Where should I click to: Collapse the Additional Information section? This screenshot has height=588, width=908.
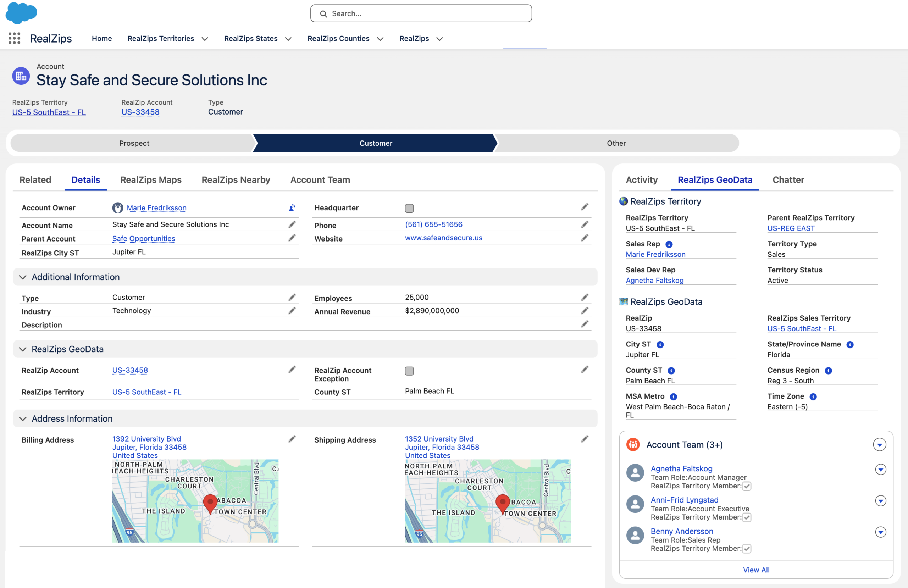pos(23,277)
